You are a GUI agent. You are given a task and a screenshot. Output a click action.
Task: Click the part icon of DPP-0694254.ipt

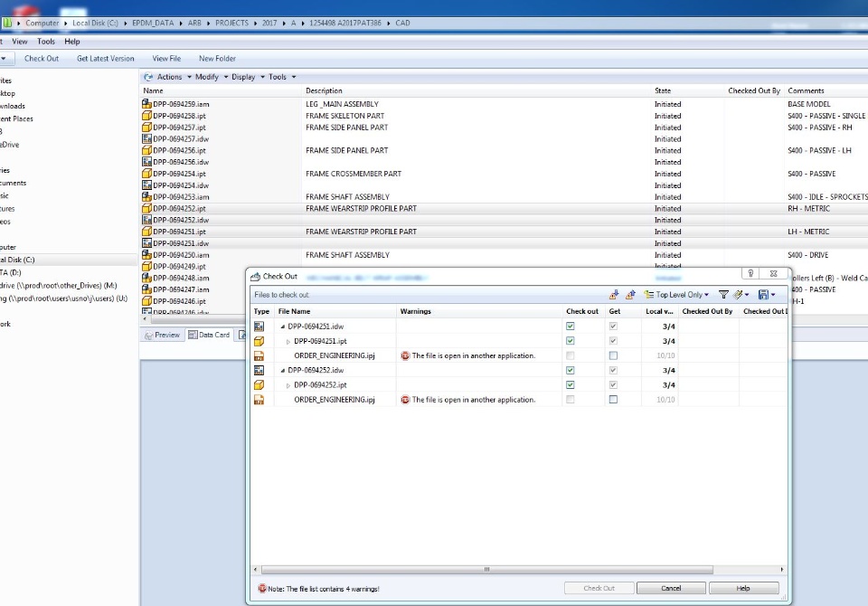[146, 174]
